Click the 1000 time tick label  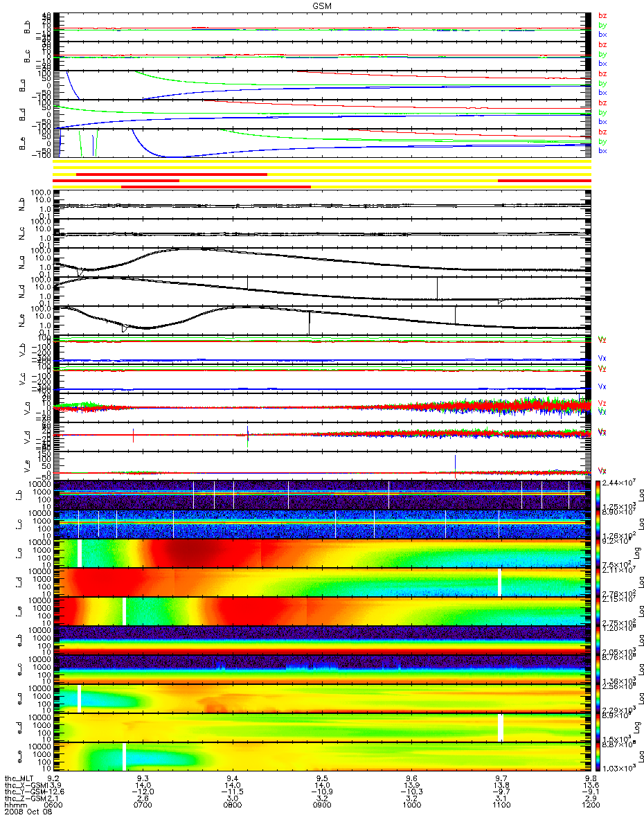tap(412, 805)
